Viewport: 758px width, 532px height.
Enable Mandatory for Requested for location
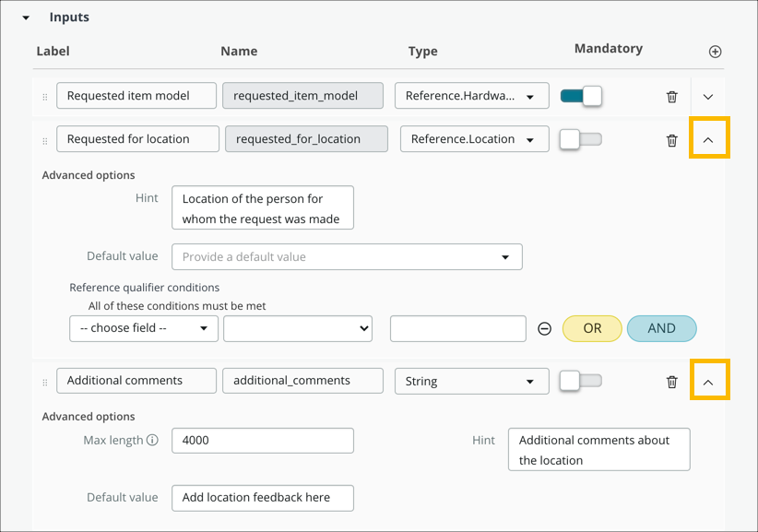[x=581, y=139]
